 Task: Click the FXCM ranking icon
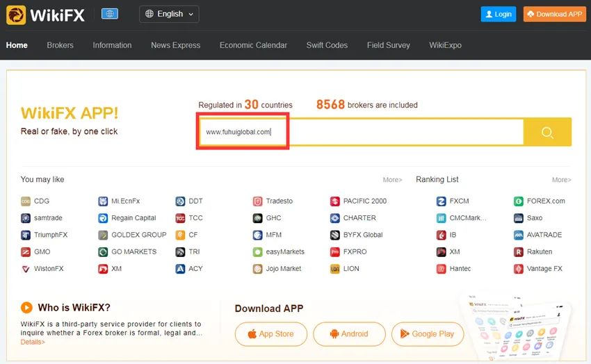click(441, 201)
